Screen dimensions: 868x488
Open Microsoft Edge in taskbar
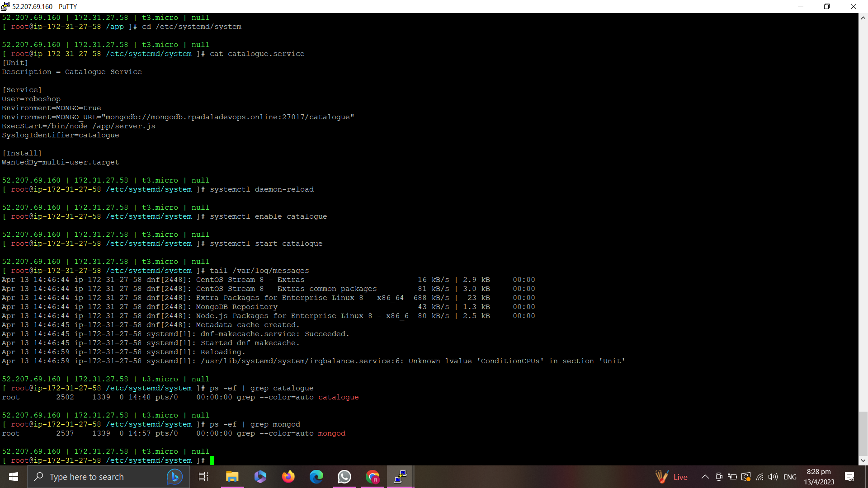point(316,477)
